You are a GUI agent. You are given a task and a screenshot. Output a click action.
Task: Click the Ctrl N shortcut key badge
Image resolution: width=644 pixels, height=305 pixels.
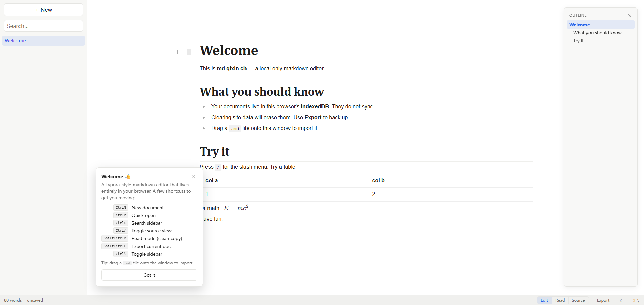pyautogui.click(x=121, y=208)
